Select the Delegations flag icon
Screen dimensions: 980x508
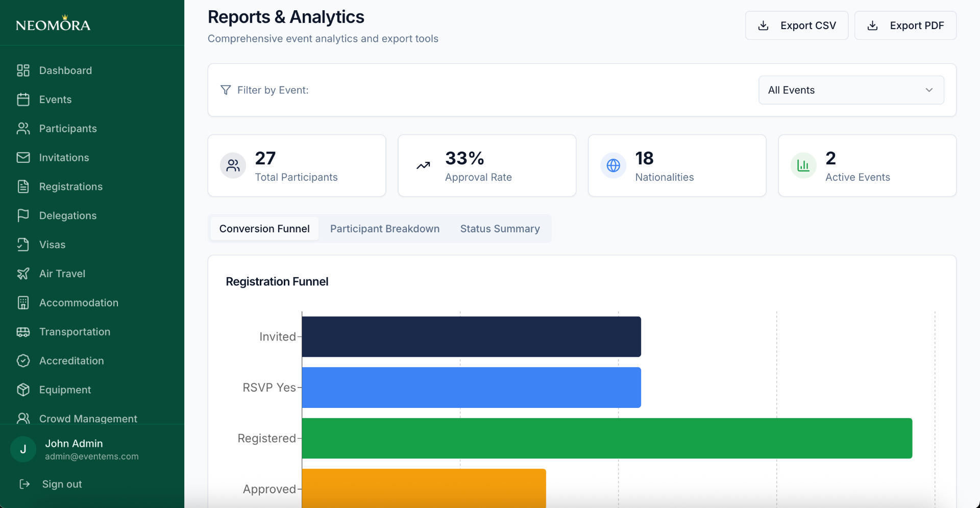point(23,215)
